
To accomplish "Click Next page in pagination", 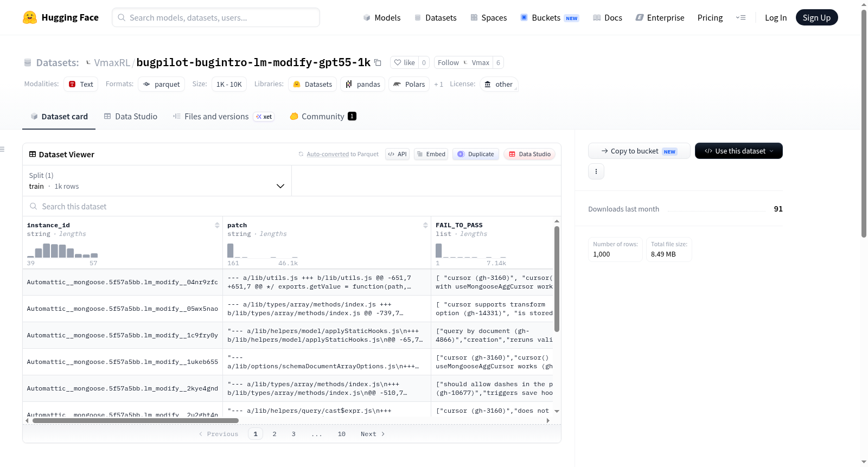I will [x=373, y=434].
